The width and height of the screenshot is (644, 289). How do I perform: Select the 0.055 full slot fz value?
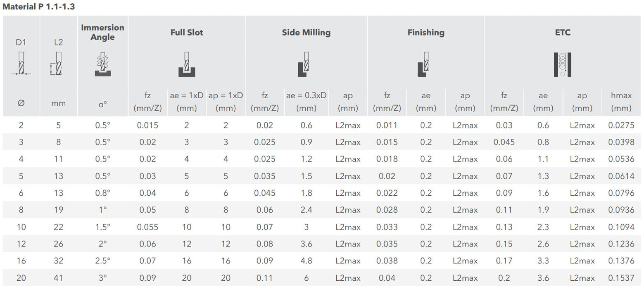[147, 227]
